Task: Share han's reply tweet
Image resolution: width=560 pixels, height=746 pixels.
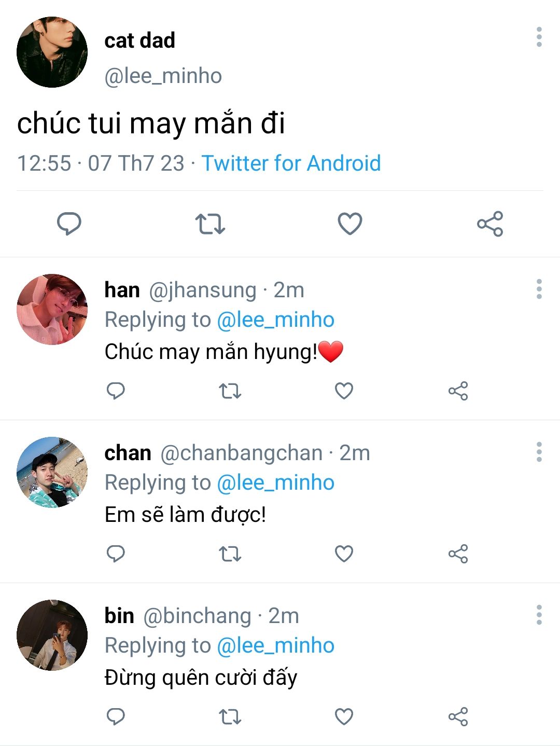Action: tap(458, 391)
